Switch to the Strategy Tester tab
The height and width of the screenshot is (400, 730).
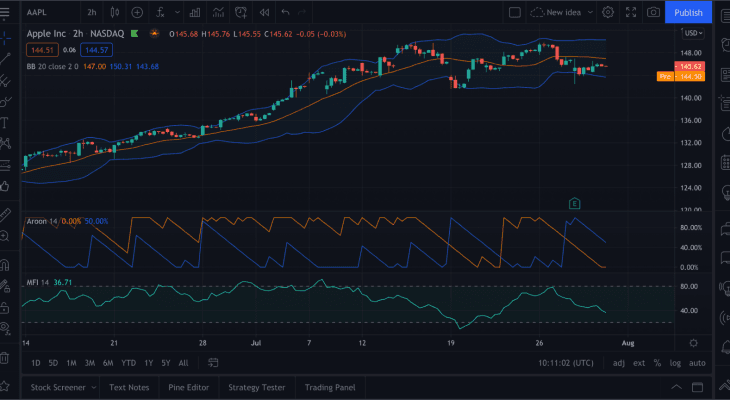257,388
